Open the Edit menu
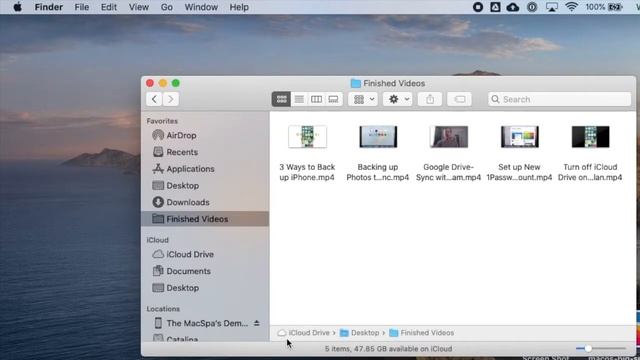The width and height of the screenshot is (640, 360). coord(109,7)
